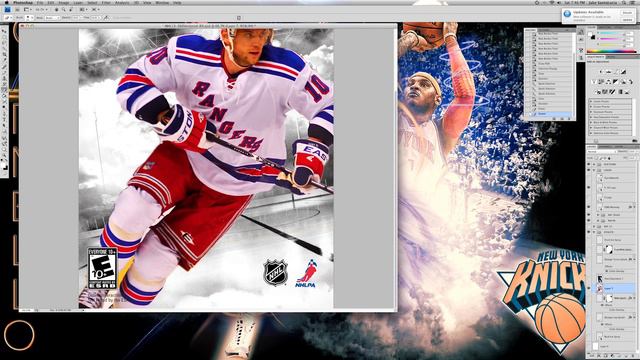640x360 pixels.
Task: Open the Screen Mode dropdown
Action: click(96, 9)
